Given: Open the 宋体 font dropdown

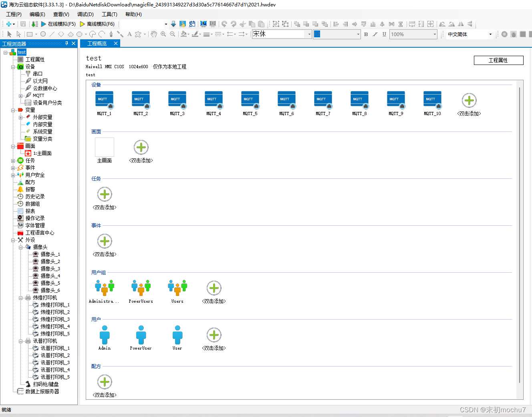Looking at the screenshot, I should pyautogui.click(x=309, y=34).
